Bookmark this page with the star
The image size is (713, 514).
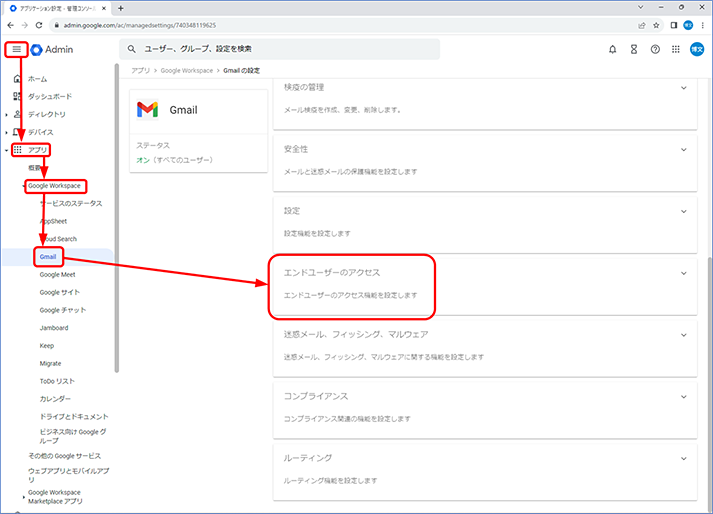click(x=656, y=25)
